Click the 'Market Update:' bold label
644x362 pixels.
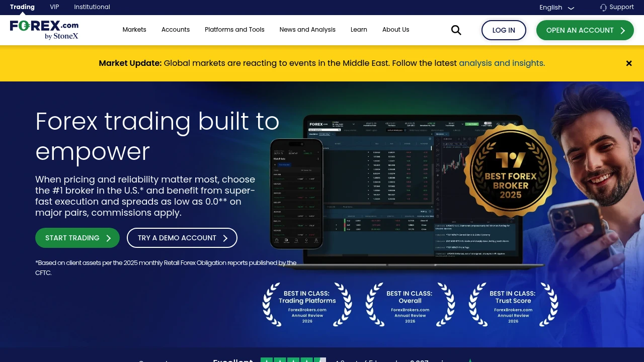coord(130,63)
